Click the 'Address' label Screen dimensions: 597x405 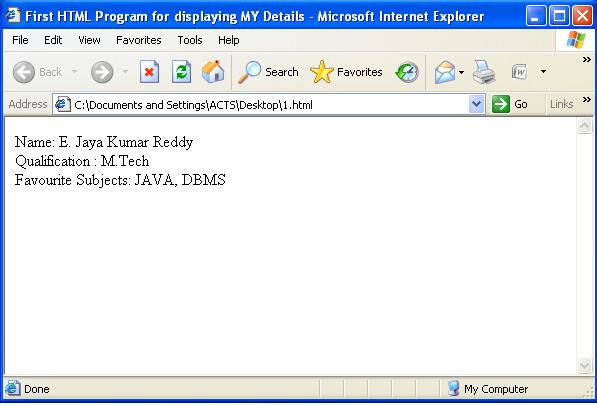28,104
